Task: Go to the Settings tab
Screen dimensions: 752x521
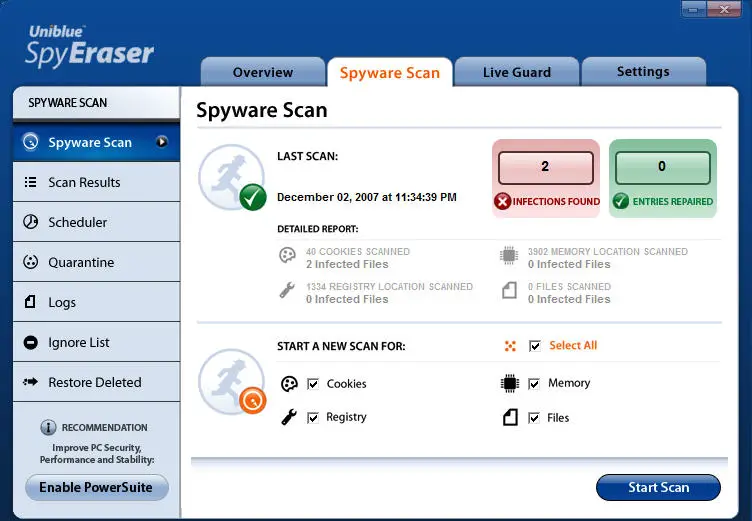Action: pos(643,71)
